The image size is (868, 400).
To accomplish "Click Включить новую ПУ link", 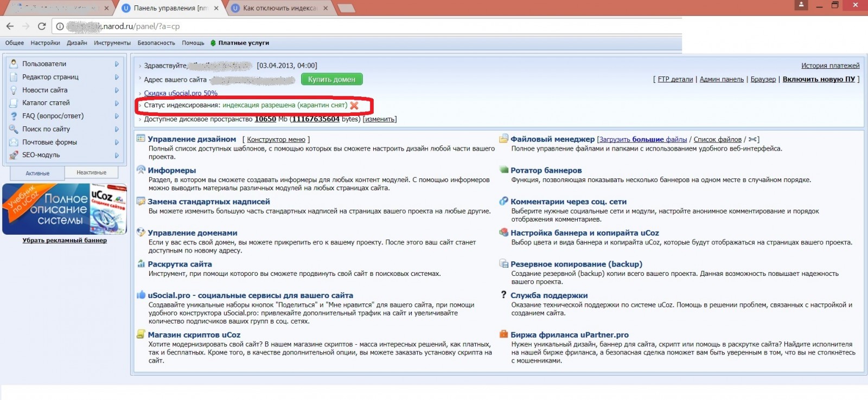I will (819, 79).
